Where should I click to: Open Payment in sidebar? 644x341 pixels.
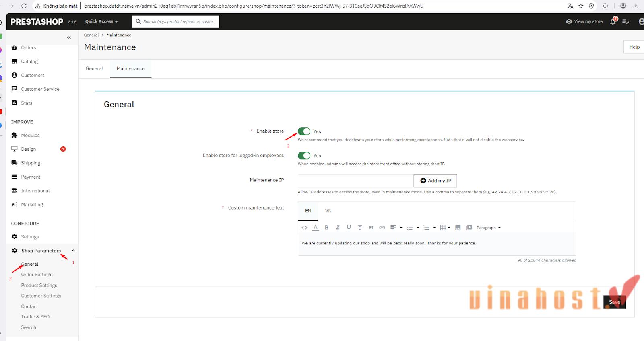[31, 177]
